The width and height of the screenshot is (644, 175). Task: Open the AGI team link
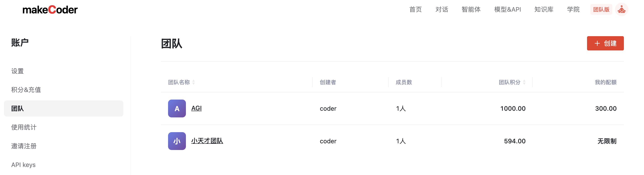(196, 108)
